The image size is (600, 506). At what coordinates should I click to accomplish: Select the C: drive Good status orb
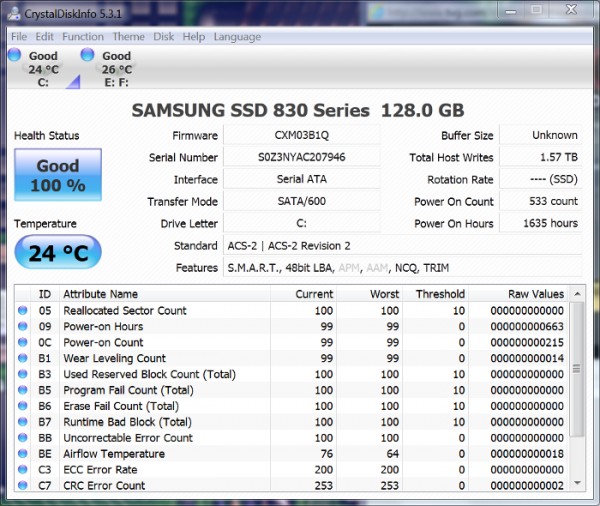click(x=15, y=54)
